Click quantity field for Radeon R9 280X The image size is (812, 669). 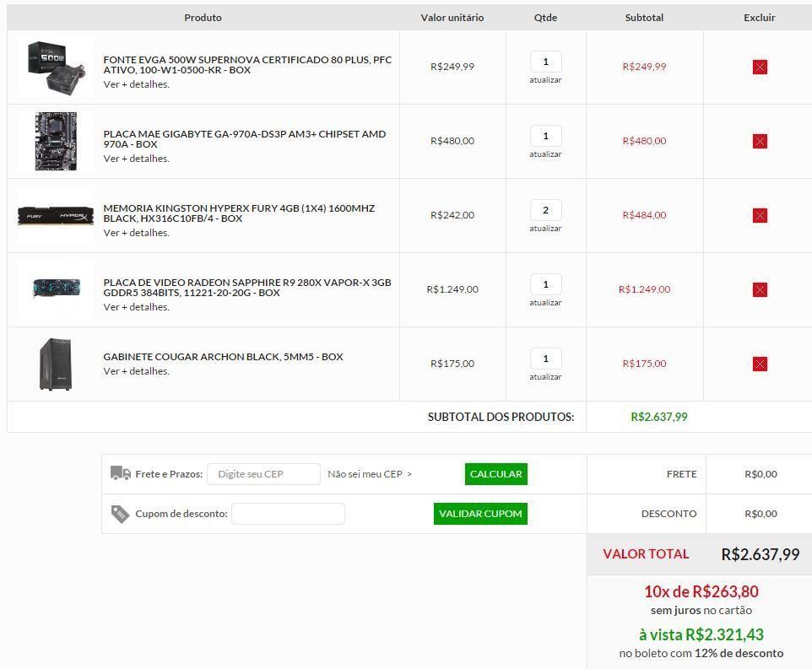pos(546,284)
